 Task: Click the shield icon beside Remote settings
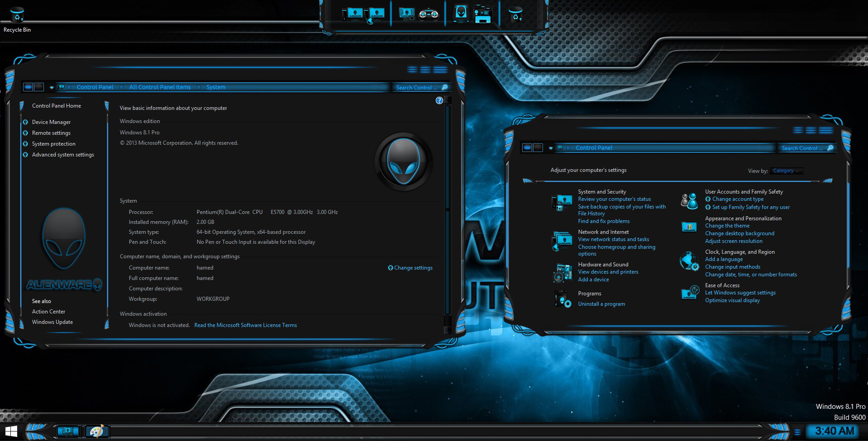25,133
